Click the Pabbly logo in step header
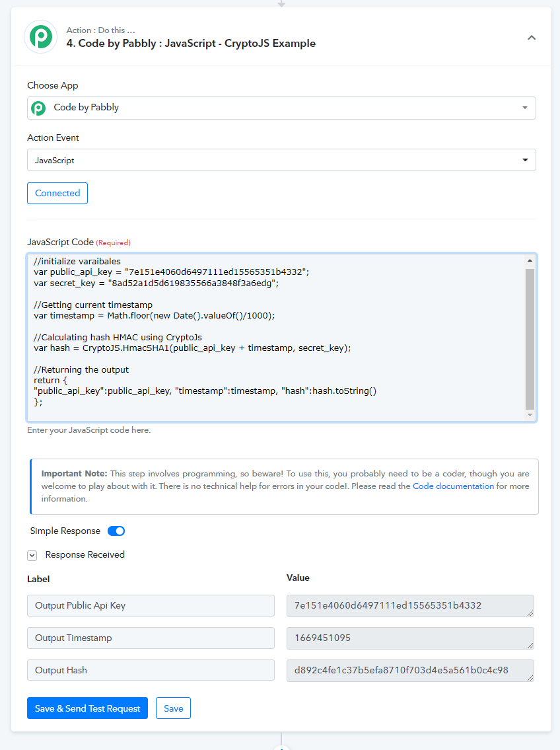Image resolution: width=560 pixels, height=750 pixels. tap(41, 37)
